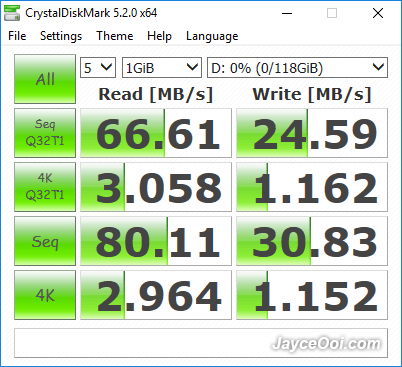Minimize the CrystalDiskMark window

tap(287, 13)
